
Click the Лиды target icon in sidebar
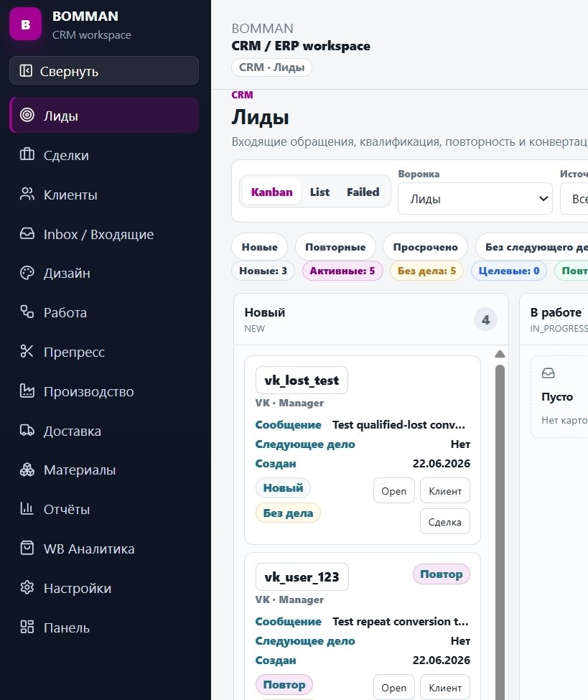coord(27,115)
